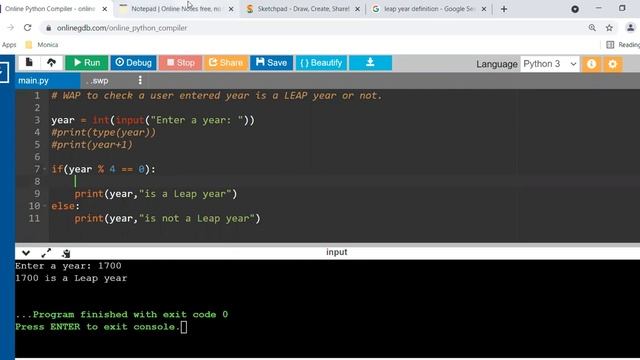The image size is (640, 360).
Task: Click the console input area prompt
Action: 184,327
